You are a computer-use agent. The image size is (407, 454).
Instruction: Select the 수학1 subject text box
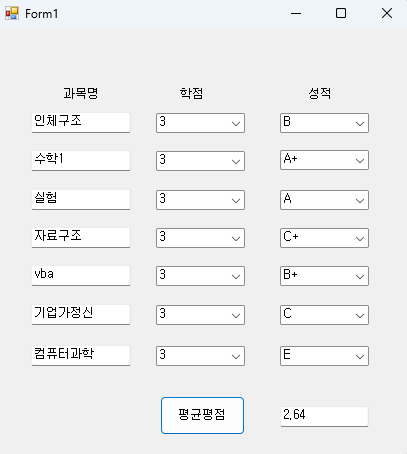pos(81,161)
